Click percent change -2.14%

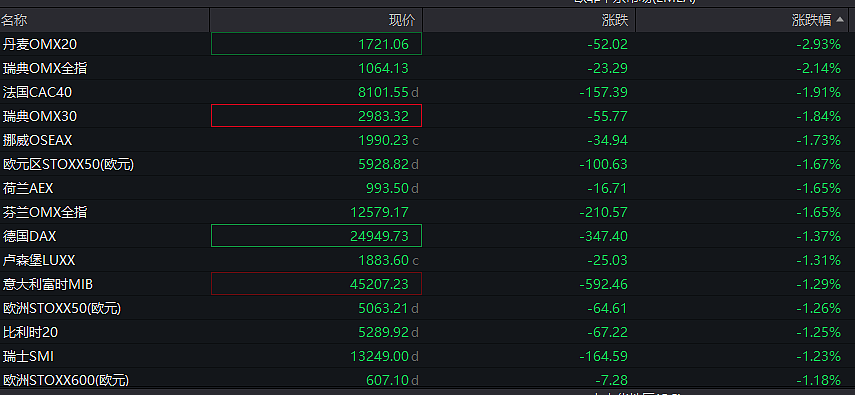pyautogui.click(x=818, y=68)
